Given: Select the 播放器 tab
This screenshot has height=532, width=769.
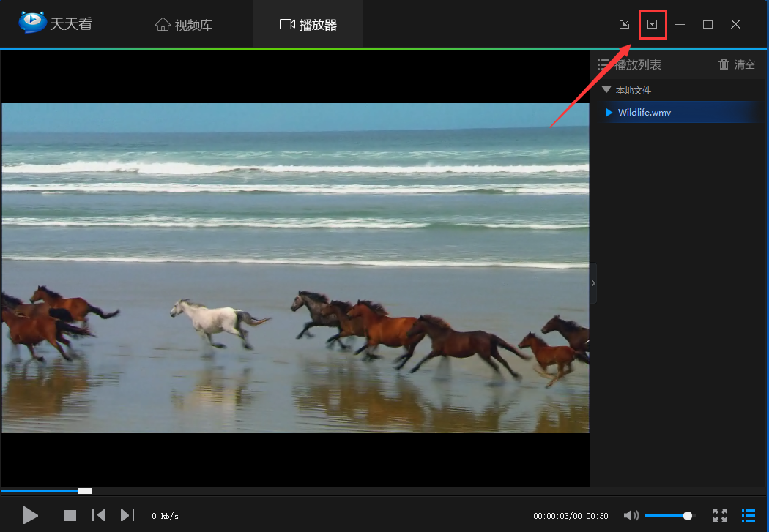Looking at the screenshot, I should pos(308,25).
